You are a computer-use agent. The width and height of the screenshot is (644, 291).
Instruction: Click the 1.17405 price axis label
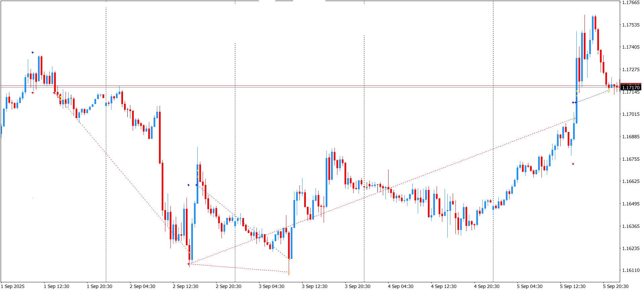[631, 47]
